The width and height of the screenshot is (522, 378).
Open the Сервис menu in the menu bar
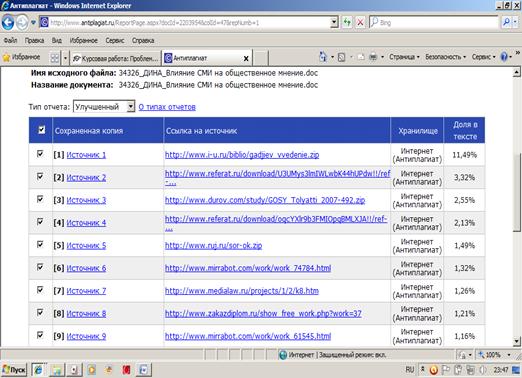coord(115,40)
